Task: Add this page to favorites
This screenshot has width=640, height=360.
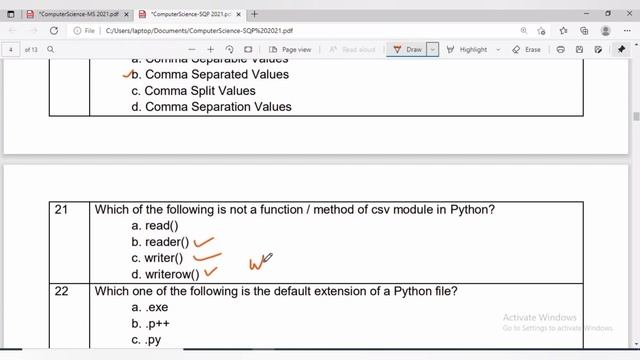Action: click(542, 31)
